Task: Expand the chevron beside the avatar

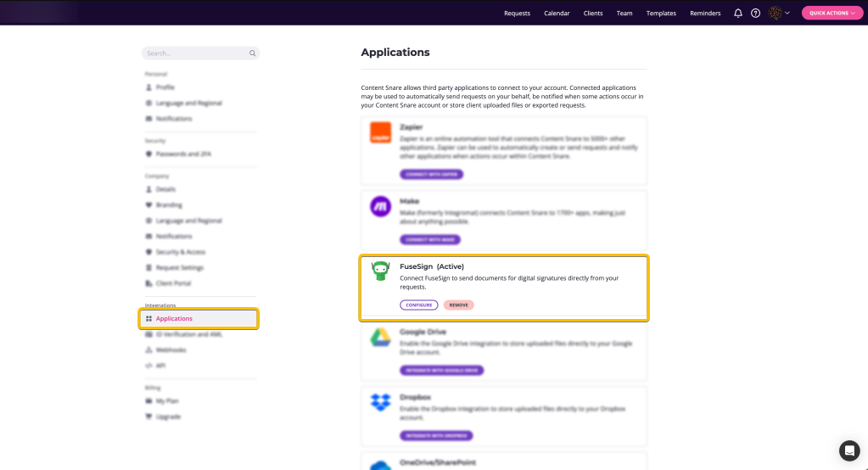Action: point(787,14)
